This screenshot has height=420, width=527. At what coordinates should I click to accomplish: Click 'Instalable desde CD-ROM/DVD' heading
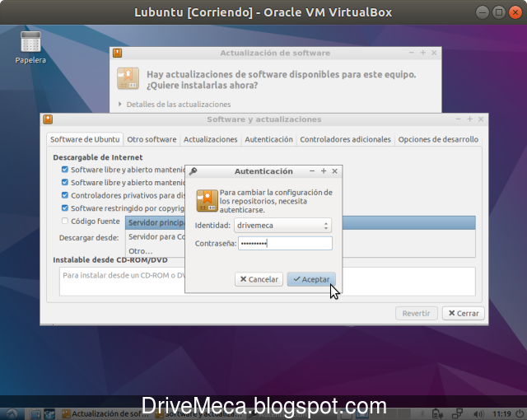(x=110, y=260)
